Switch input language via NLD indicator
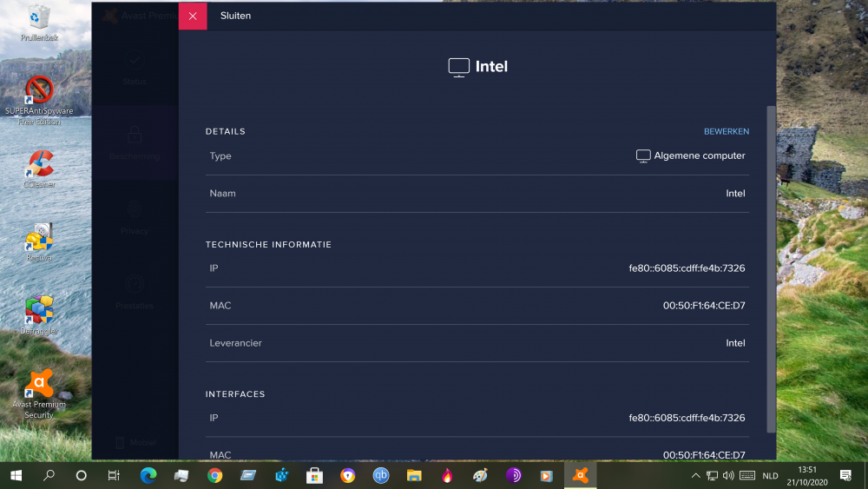Image resolution: width=868 pixels, height=489 pixels. tap(770, 476)
